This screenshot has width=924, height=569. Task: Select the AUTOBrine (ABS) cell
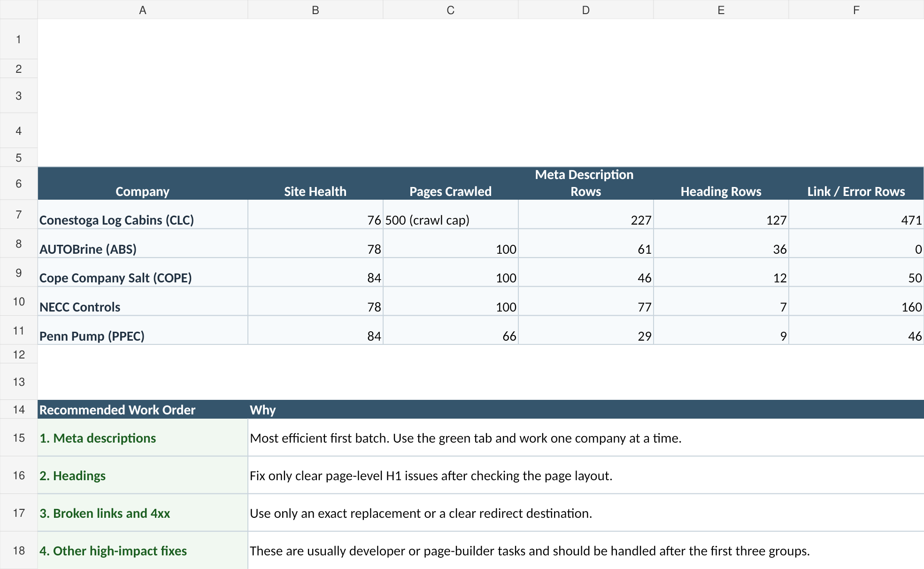(143, 243)
